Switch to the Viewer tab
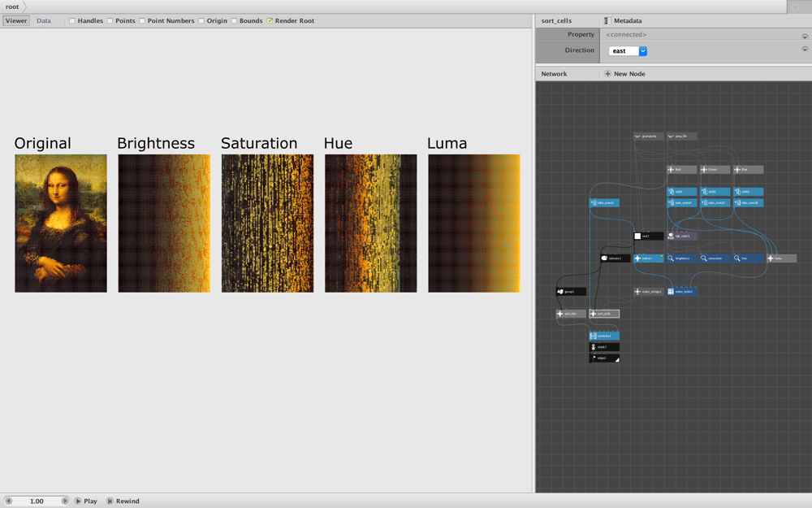812x508 pixels. (x=16, y=21)
